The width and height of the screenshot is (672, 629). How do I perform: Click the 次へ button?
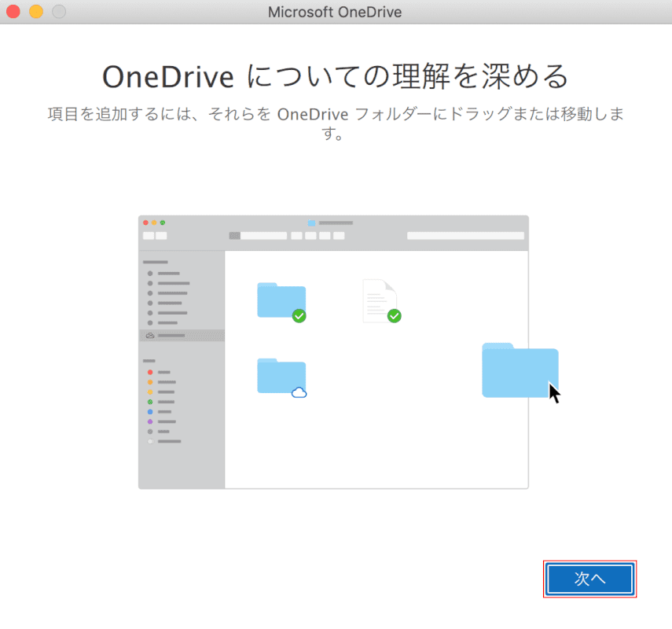589,579
